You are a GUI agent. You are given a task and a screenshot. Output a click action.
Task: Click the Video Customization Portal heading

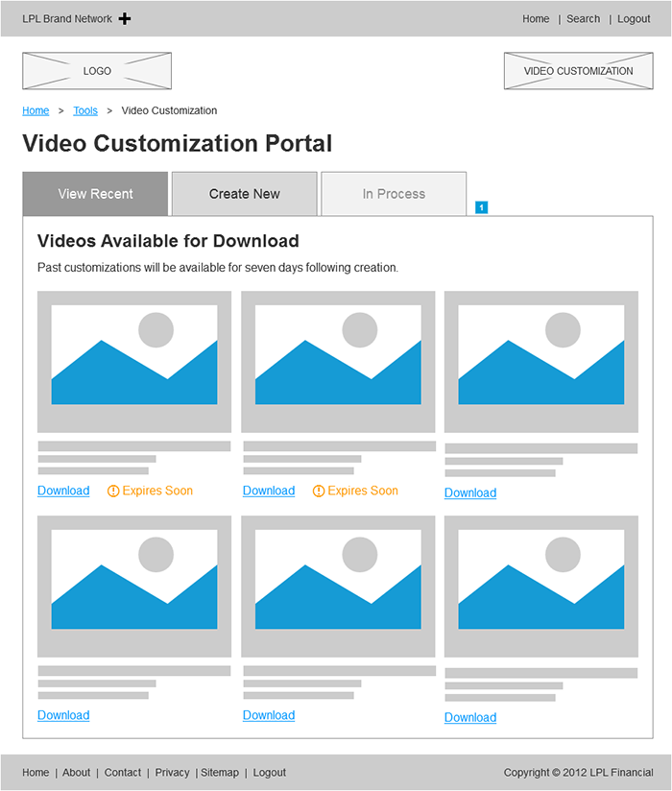pyautogui.click(x=177, y=143)
